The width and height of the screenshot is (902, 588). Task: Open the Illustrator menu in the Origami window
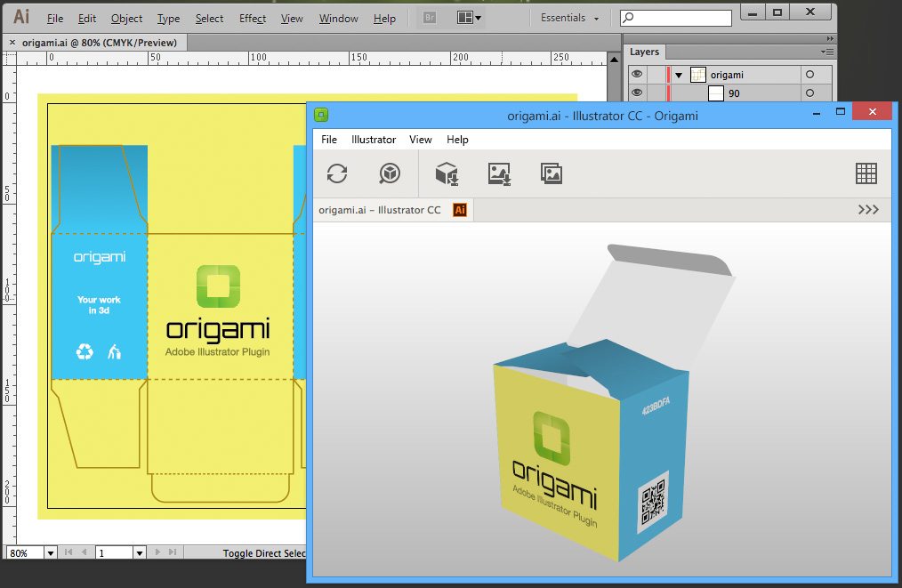pos(374,140)
